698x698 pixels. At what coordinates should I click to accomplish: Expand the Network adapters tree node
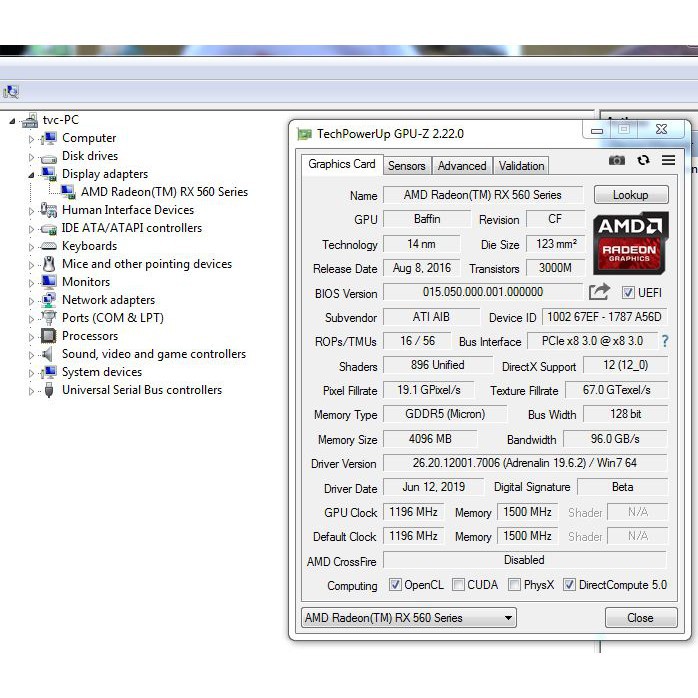click(x=31, y=300)
